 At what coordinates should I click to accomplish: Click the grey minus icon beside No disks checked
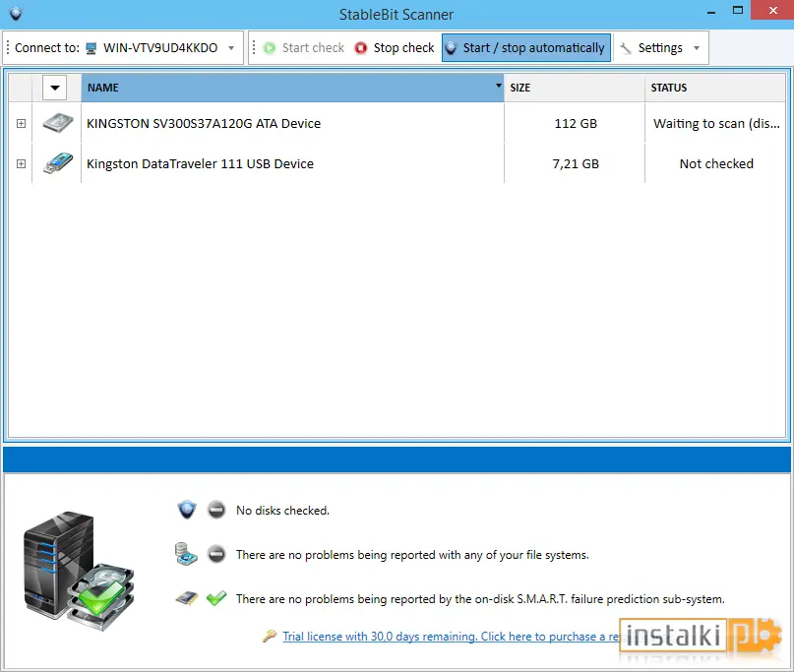point(216,510)
